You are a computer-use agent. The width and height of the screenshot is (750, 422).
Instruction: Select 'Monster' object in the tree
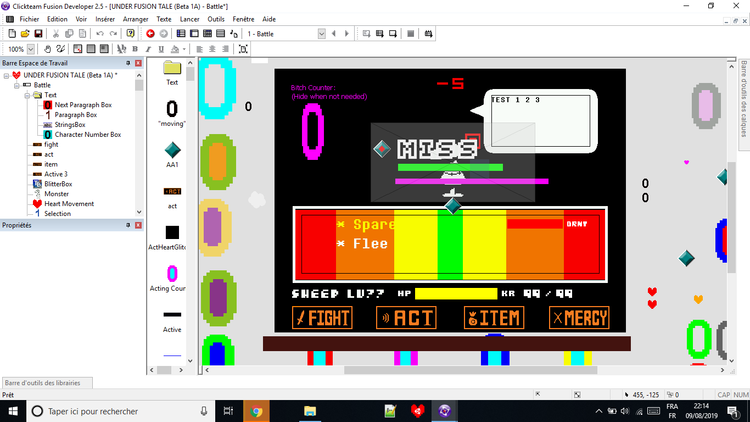pos(56,194)
